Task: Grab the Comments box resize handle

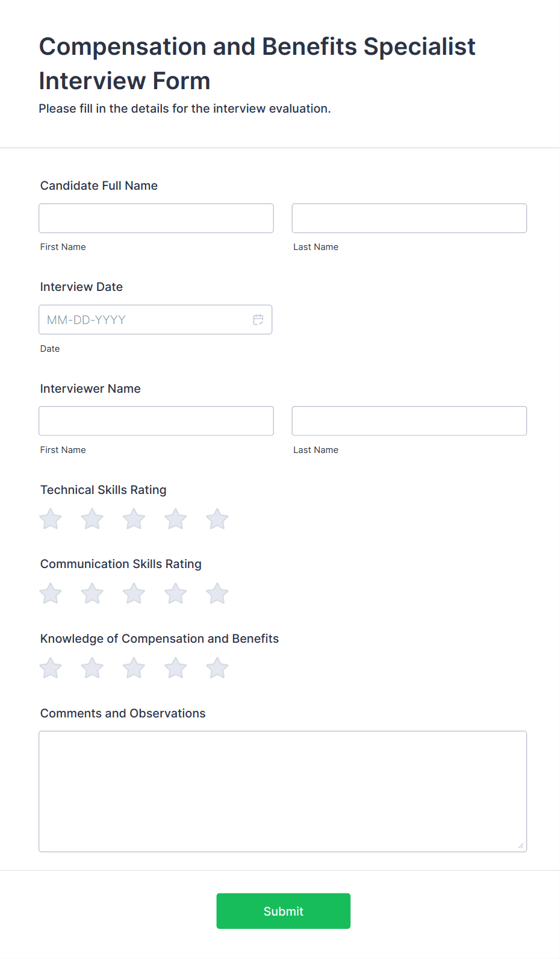Action: click(521, 846)
